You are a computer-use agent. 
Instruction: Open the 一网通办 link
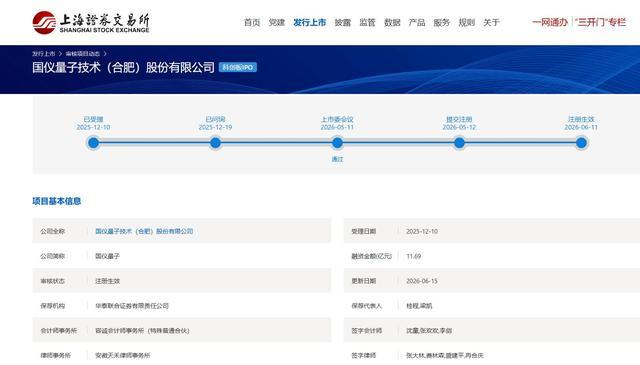pyautogui.click(x=550, y=22)
